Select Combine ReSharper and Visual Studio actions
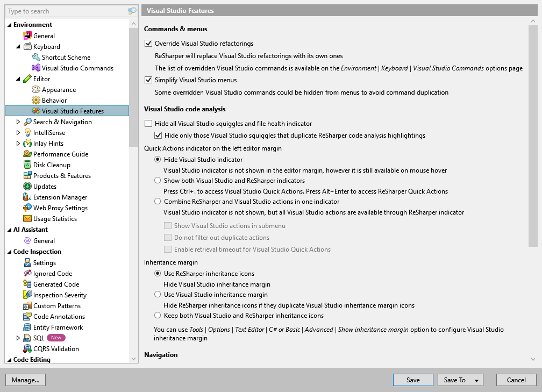Screen dimensions: 542x392 point(158,201)
